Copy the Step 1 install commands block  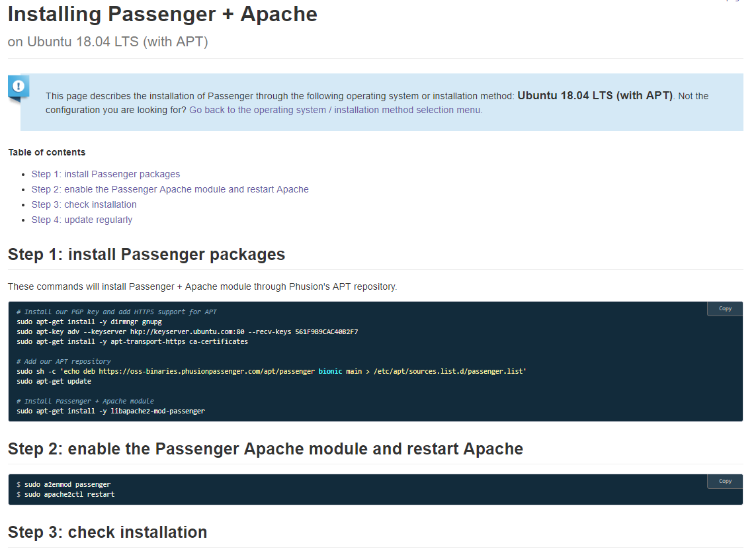coord(725,309)
